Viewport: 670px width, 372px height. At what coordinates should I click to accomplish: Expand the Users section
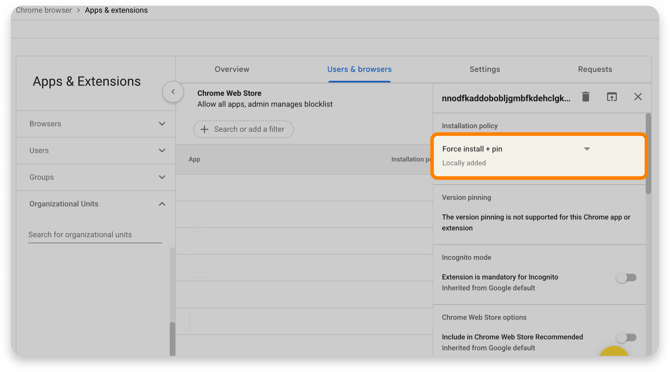(96, 150)
